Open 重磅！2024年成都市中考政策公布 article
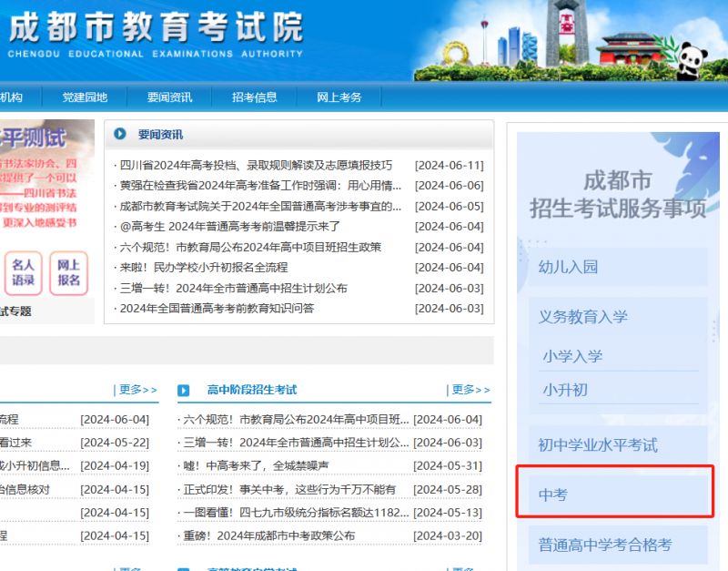This screenshot has width=728, height=571. coord(268,535)
